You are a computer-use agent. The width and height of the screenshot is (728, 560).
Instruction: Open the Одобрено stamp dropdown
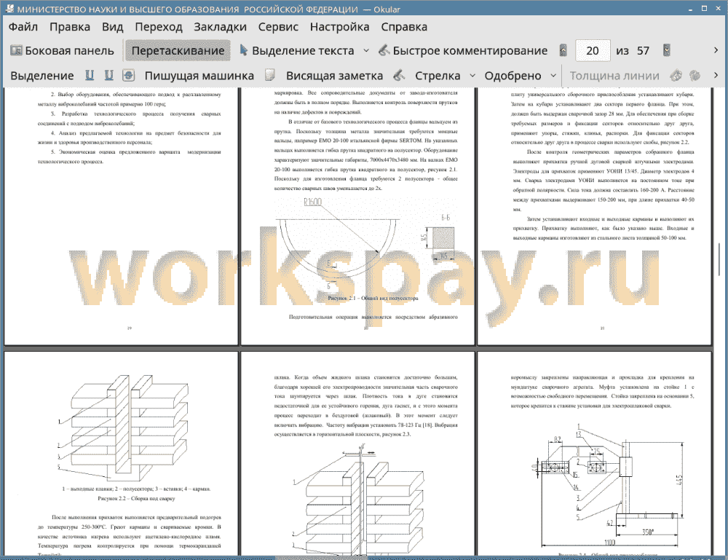(x=553, y=76)
